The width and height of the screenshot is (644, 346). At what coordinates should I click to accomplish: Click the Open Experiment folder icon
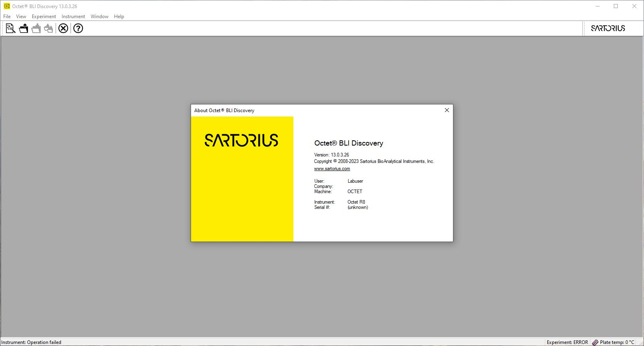point(24,28)
